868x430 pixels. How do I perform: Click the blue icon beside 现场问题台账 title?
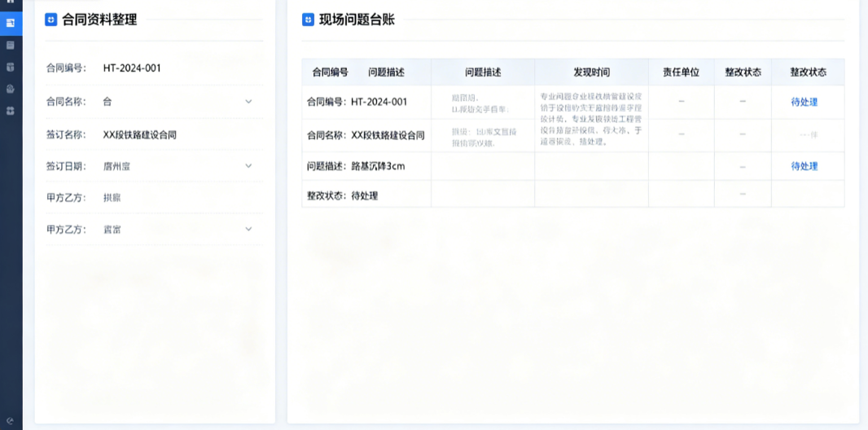[x=308, y=20]
